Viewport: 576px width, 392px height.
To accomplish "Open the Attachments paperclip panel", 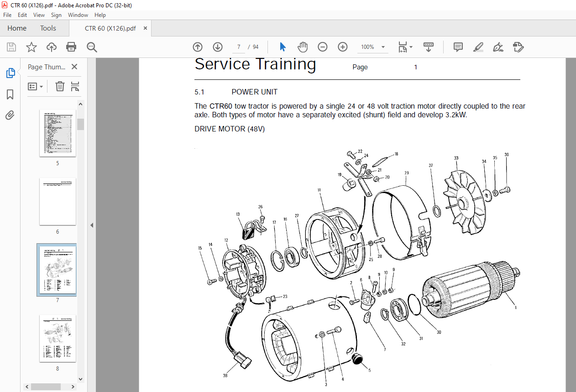I will [10, 115].
